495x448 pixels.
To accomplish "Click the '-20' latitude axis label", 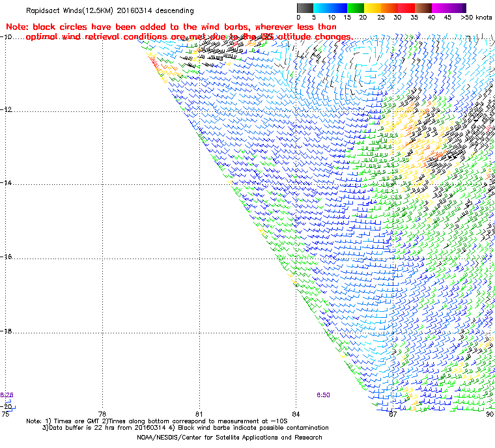I will [x=6, y=406].
